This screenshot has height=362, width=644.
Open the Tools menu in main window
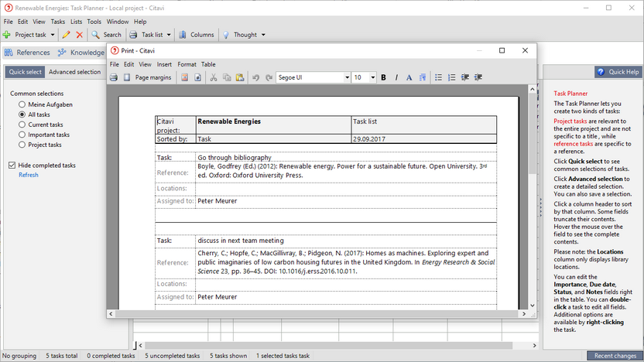tap(94, 22)
